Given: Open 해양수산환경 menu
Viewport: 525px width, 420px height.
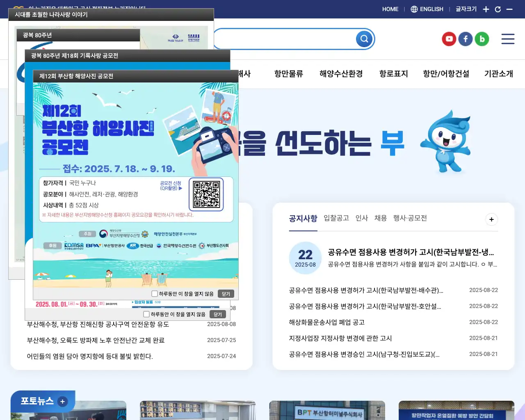Looking at the screenshot, I should (x=341, y=74).
